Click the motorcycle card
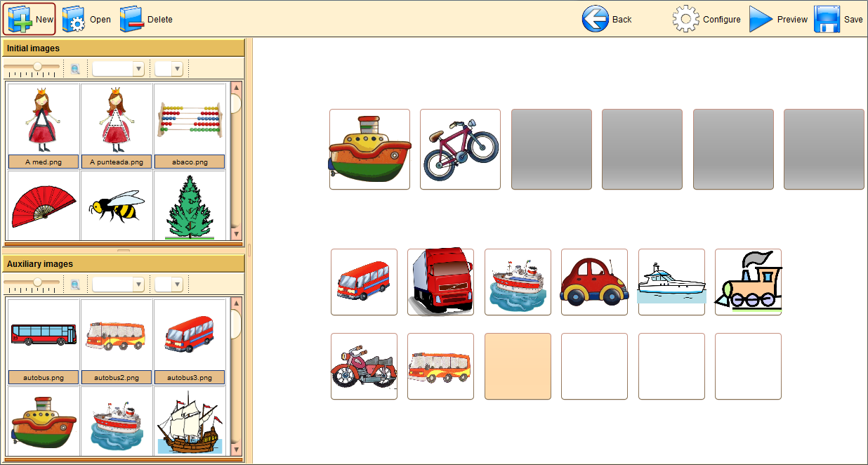The image size is (868, 465). point(364,366)
